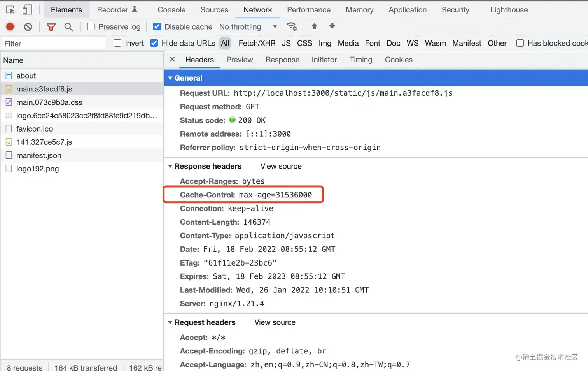Toggle the network filter funnel icon
Viewport: 588px width, 371px height.
pyautogui.click(x=51, y=27)
